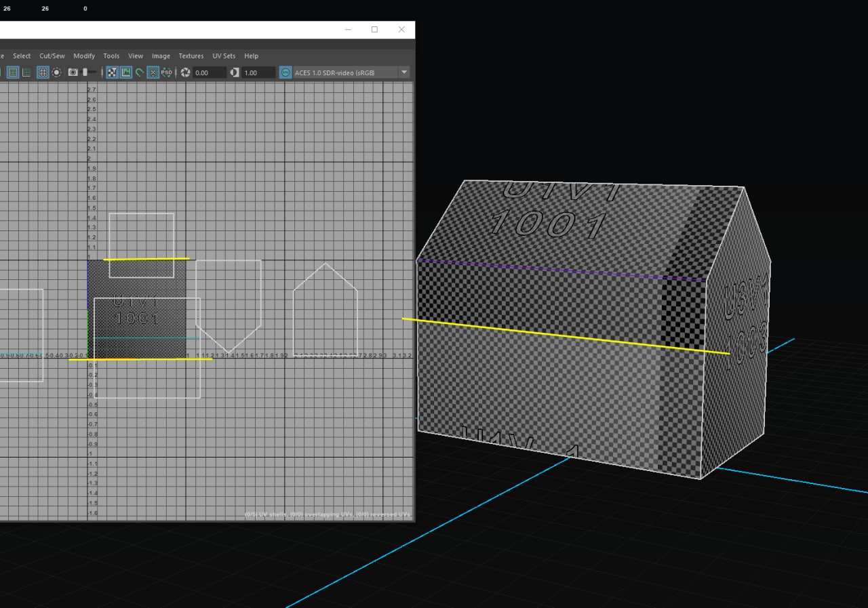Maximize the UV Editor window

(374, 30)
